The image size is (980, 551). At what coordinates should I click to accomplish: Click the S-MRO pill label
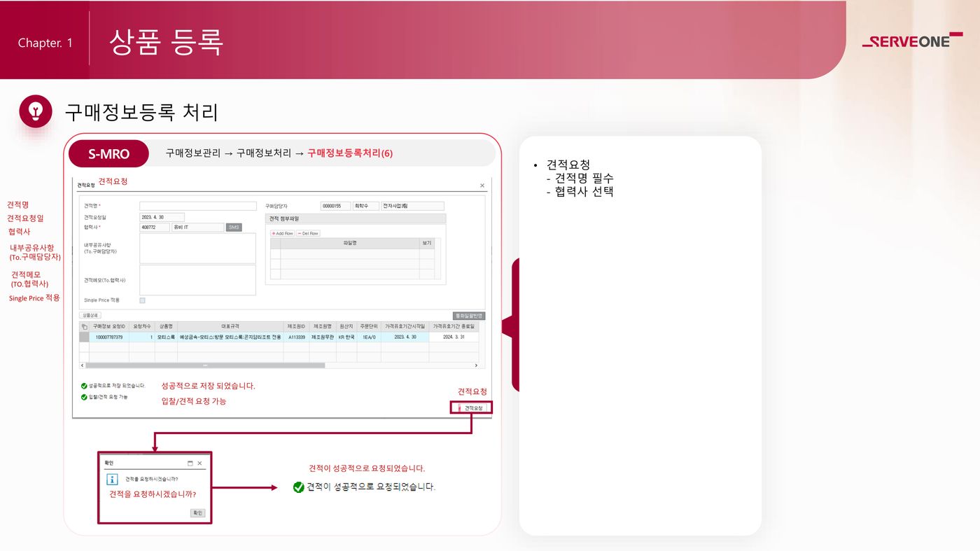click(x=108, y=154)
